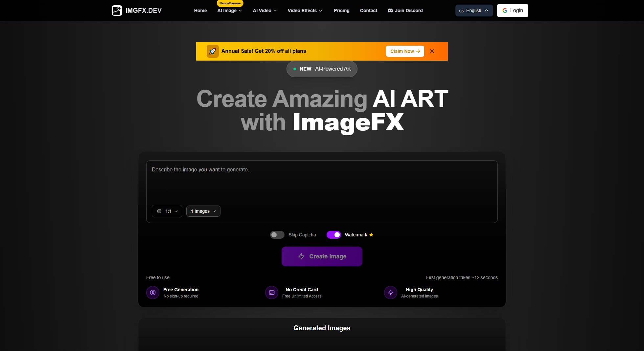Click the Create Image button
The height and width of the screenshot is (351, 644).
322,256
